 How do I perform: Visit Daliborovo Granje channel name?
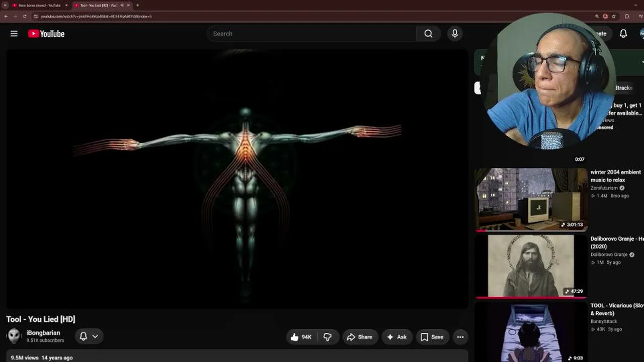point(609,254)
